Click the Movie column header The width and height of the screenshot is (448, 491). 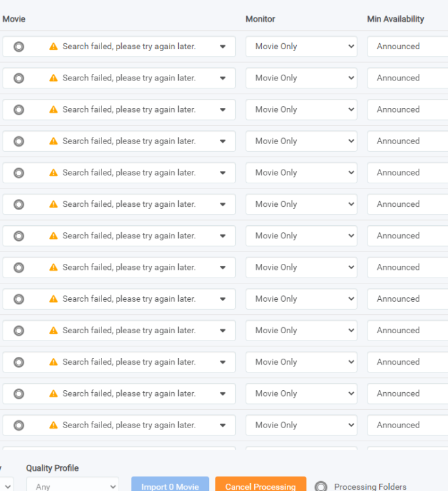[14, 19]
